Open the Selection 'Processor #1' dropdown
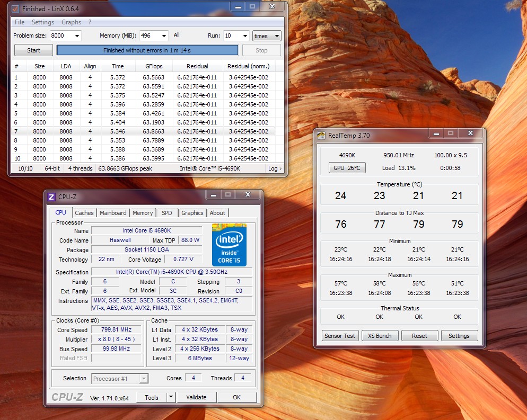527x420 pixels. [x=120, y=379]
